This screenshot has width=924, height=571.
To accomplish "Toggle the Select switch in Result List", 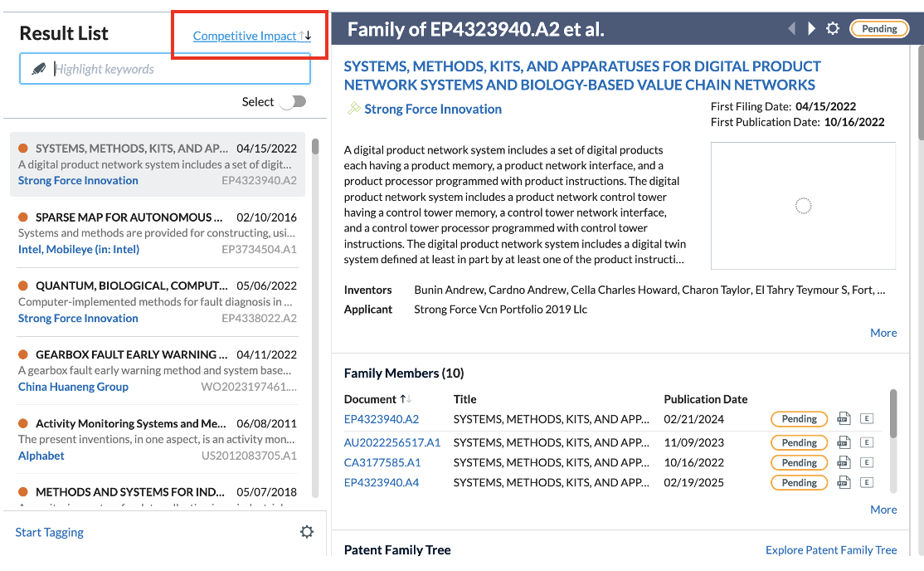I will 293,102.
